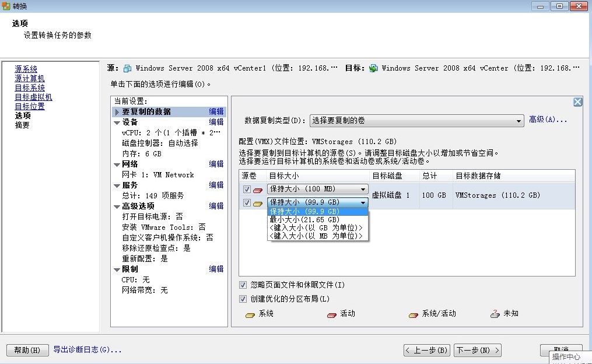This screenshot has height=364, width=592.
Task: Collapse the 高级选项 section
Action: tap(117, 206)
